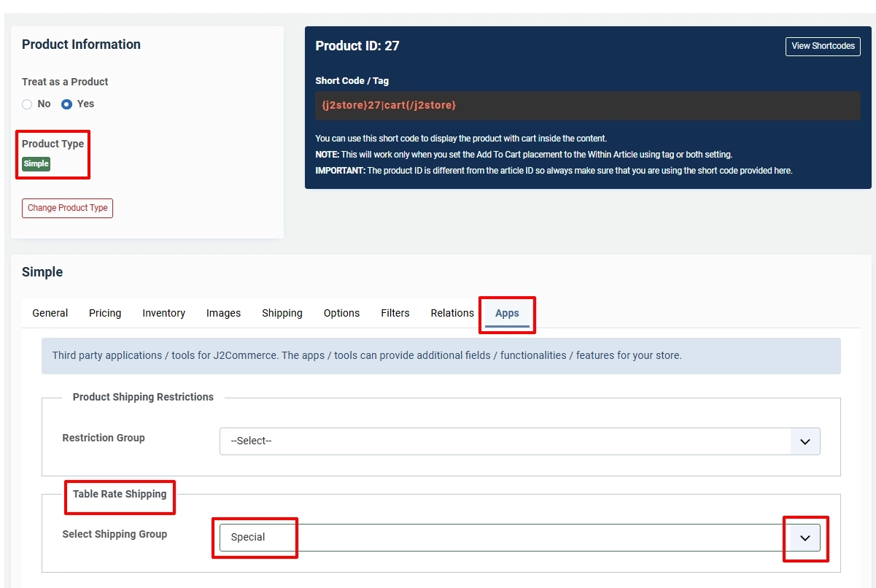The width and height of the screenshot is (876, 588).
Task: Select the Yes radio button
Action: (x=67, y=104)
